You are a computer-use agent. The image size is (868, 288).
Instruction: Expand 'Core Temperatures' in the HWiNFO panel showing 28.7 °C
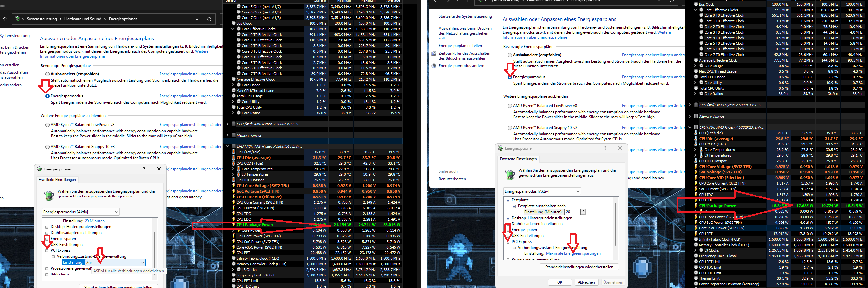(233, 169)
